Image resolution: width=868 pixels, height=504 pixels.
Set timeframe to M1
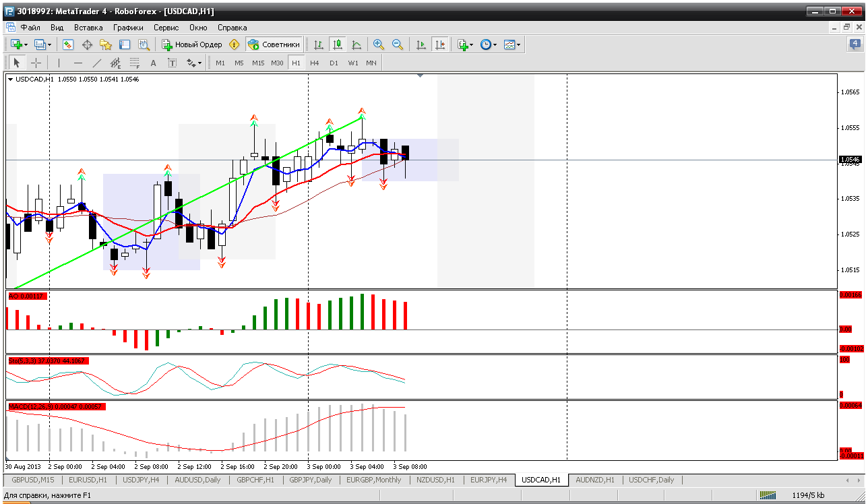click(220, 63)
